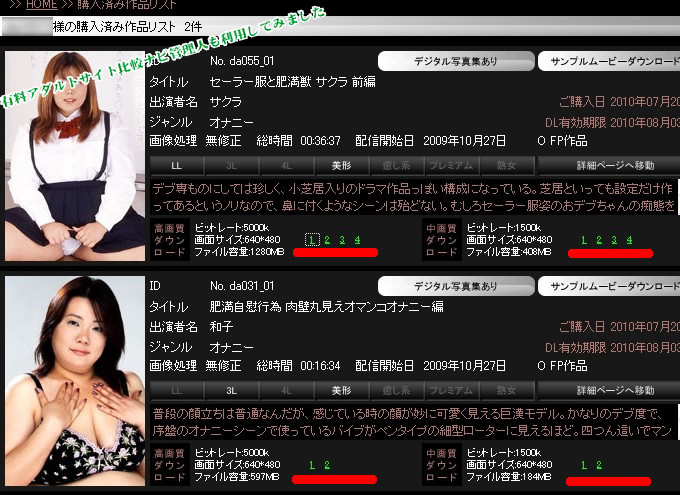The width and height of the screenshot is (680, 495).
Task: Download high-quality part 1 of da055_01
Action: [x=312, y=240]
